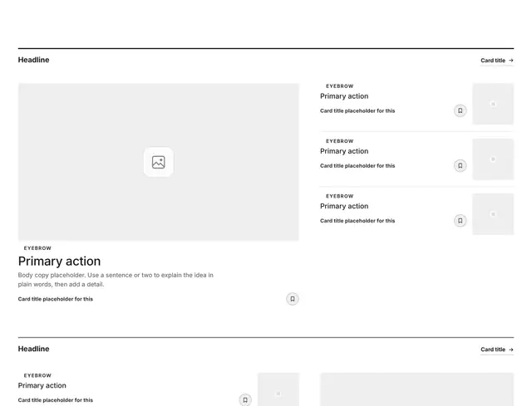Click the first section's Headline text
This screenshot has width=532, height=406.
[x=33, y=60]
